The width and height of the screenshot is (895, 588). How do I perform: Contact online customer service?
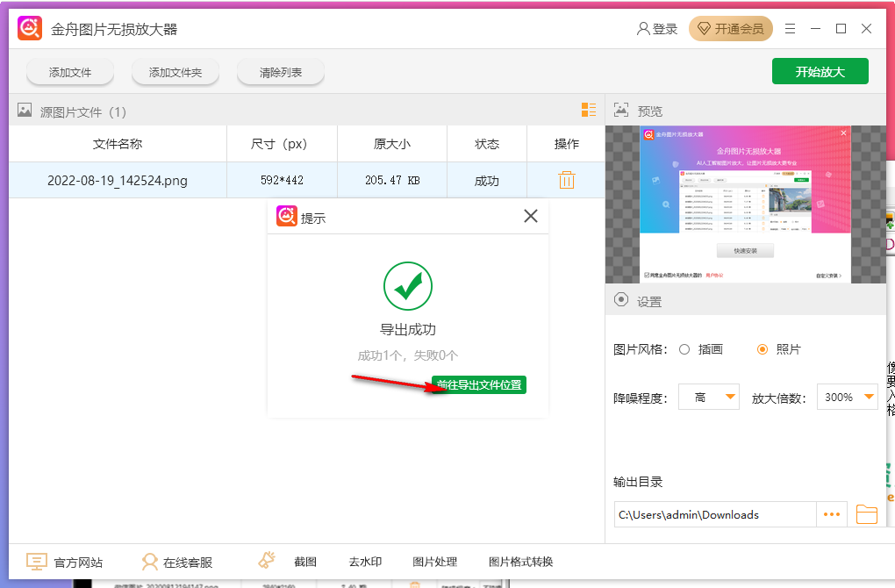tap(177, 562)
